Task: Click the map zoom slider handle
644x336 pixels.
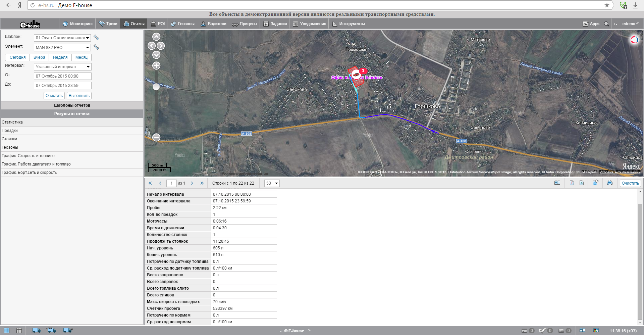Action: (156, 87)
